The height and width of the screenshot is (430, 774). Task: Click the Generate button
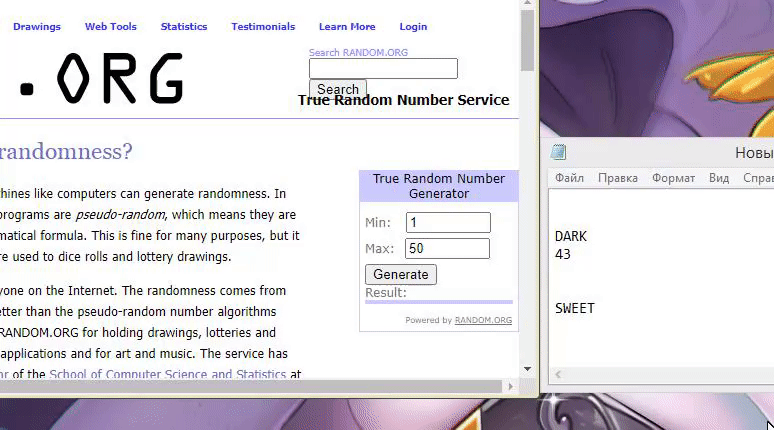coord(401,274)
